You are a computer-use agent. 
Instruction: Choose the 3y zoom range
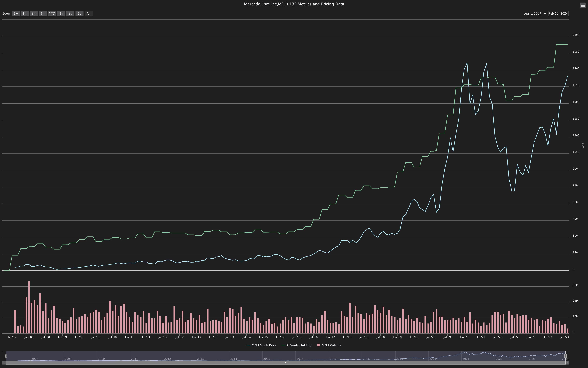coord(70,14)
